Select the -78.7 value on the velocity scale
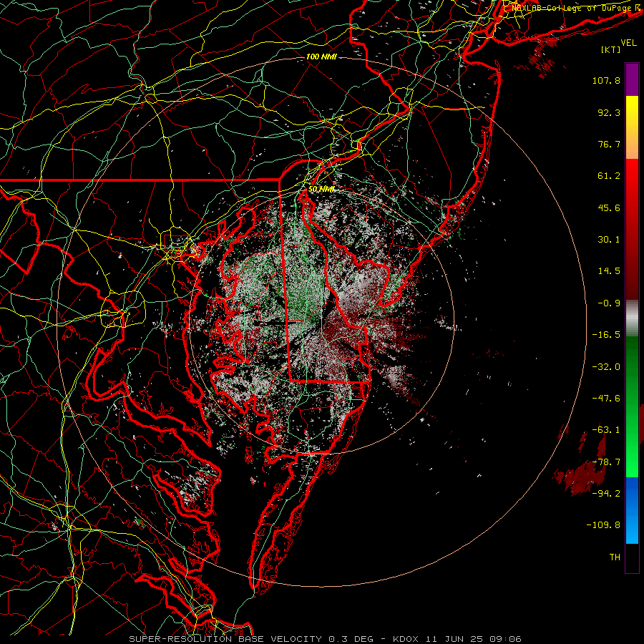Screen dimensions: 644x644 pos(606,462)
